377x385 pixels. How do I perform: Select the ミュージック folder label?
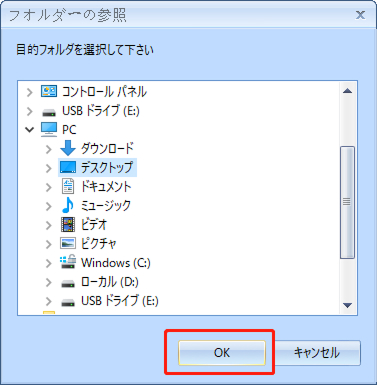[x=106, y=205]
